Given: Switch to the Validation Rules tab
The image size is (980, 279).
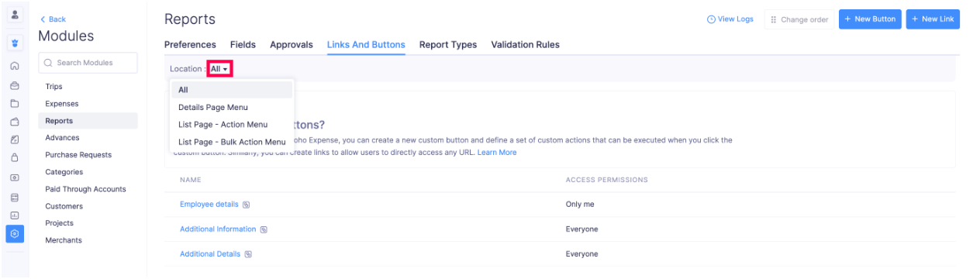Looking at the screenshot, I should (526, 45).
